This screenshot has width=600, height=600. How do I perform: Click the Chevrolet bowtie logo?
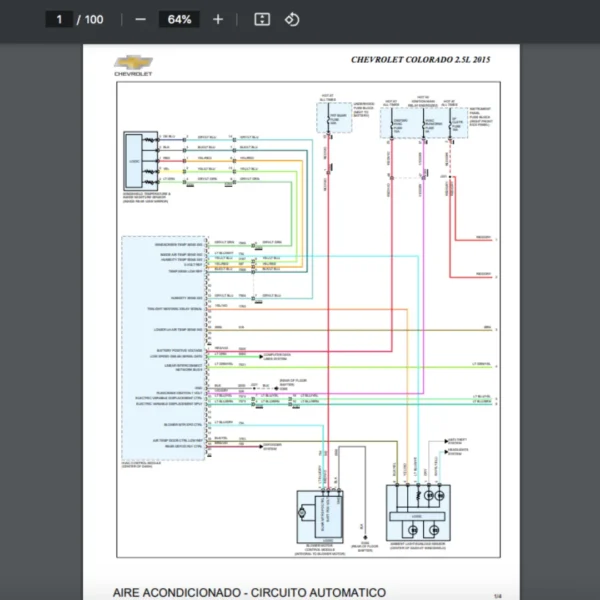[132, 63]
